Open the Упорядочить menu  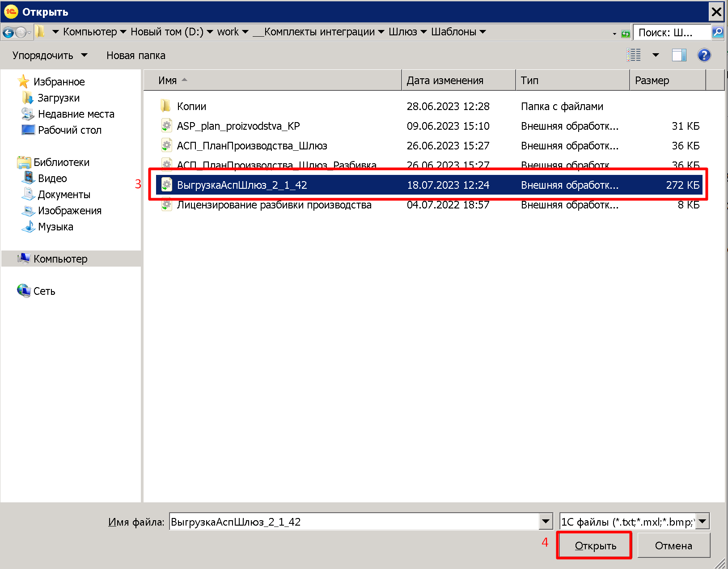click(50, 55)
